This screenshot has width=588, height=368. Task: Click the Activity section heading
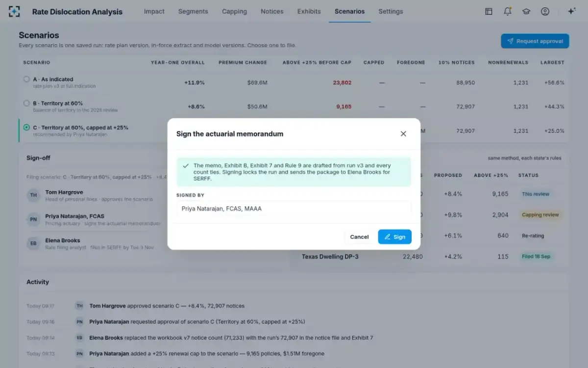click(x=38, y=282)
